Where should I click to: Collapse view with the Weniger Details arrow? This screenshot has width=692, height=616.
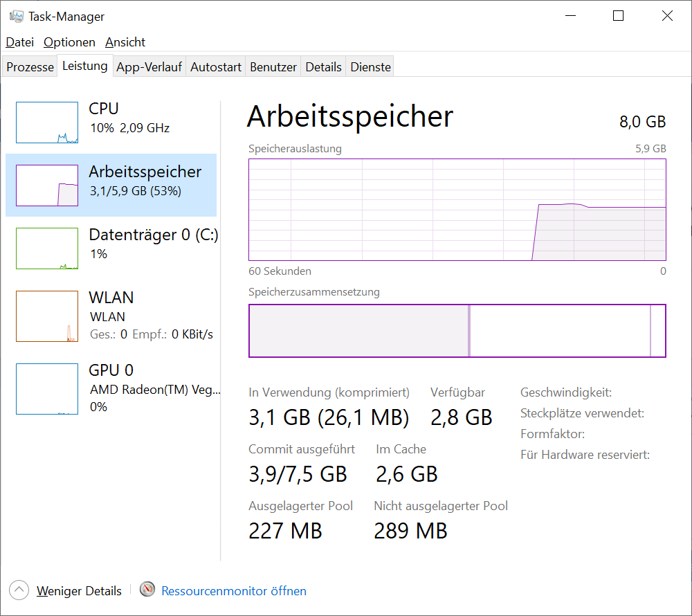[19, 590]
